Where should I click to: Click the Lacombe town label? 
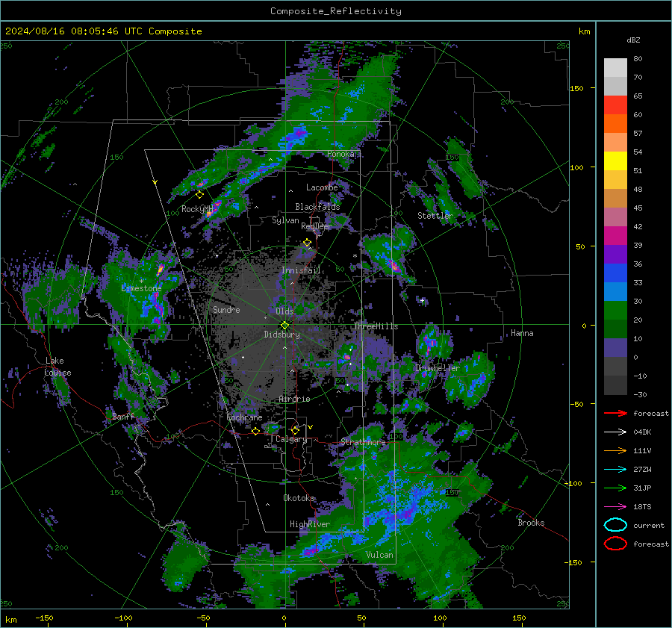click(322, 187)
